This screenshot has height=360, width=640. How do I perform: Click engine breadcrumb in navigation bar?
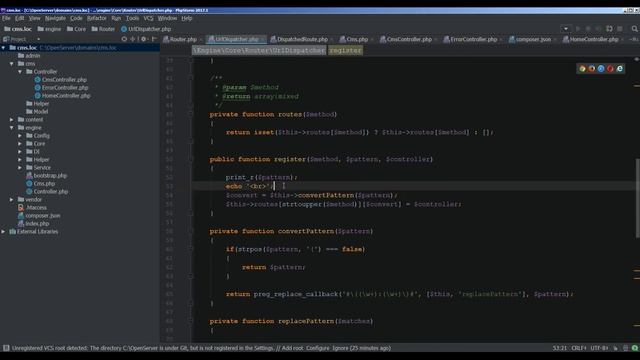pos(49,29)
